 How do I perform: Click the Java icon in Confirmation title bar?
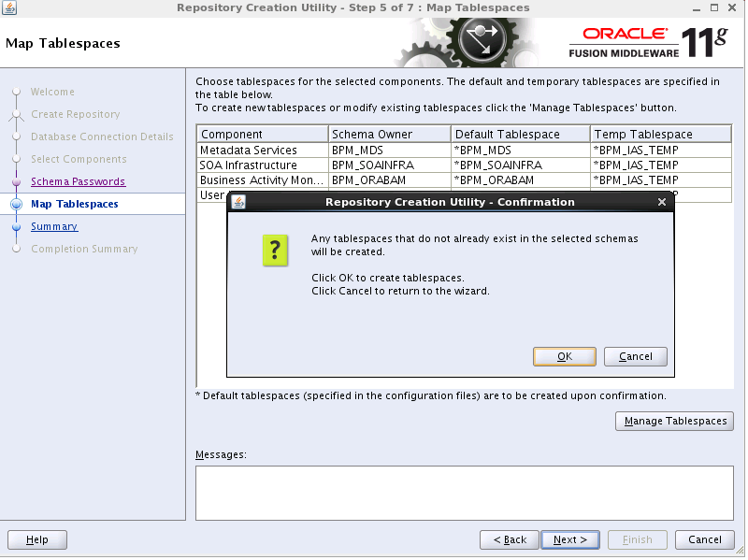coord(238,203)
